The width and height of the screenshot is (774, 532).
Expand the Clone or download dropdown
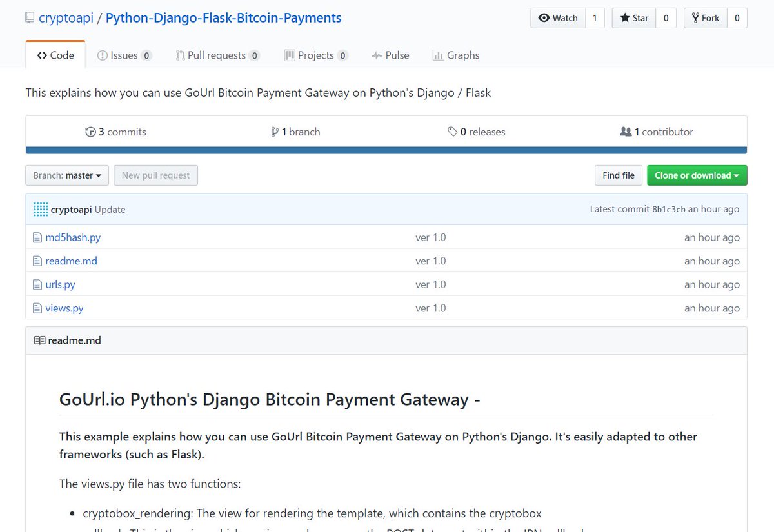697,175
